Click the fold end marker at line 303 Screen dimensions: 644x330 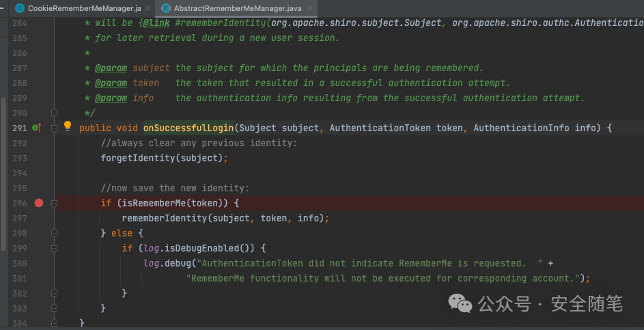[54, 308]
